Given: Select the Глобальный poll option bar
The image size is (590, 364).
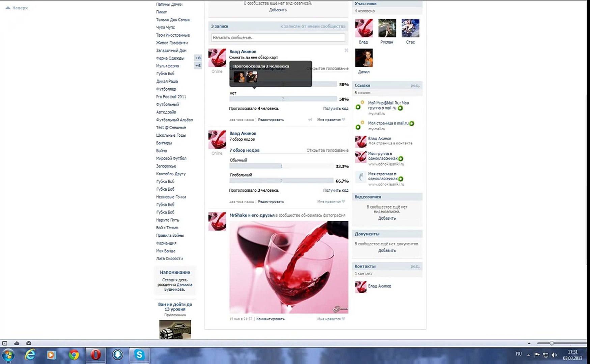Looking at the screenshot, I should [x=281, y=181].
